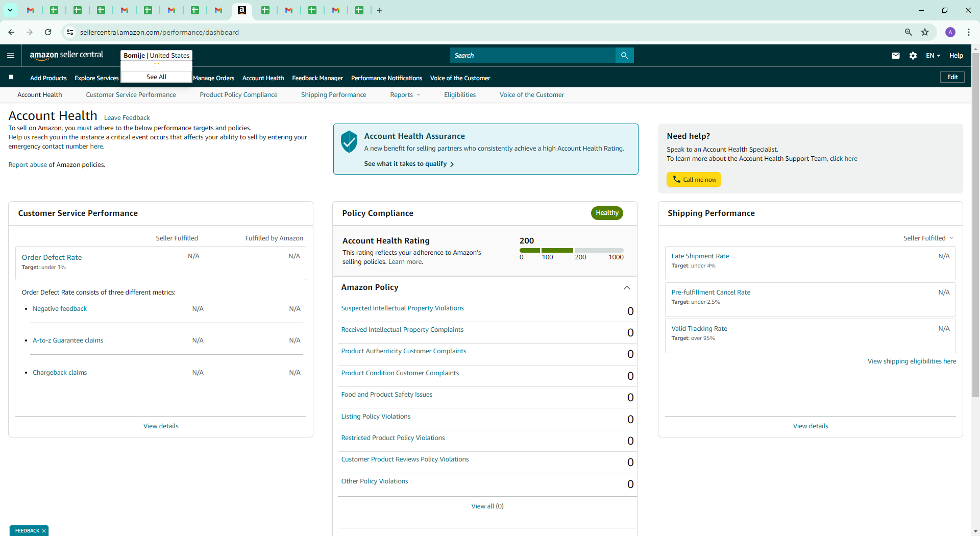The width and height of the screenshot is (980, 536).
Task: Open the Negative feedback metric link
Action: (x=60, y=309)
